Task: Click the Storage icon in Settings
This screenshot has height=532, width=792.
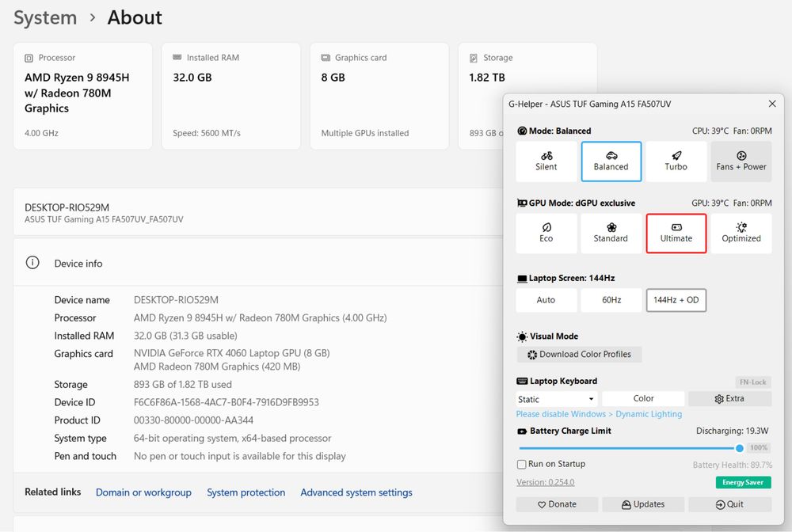Action: tap(474, 58)
